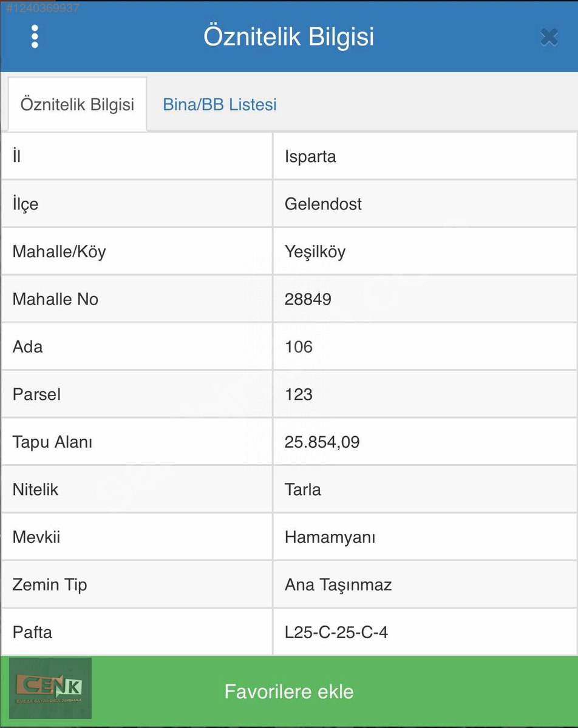Click the Isparta province value
This screenshot has width=578, height=728.
pyautogui.click(x=424, y=157)
